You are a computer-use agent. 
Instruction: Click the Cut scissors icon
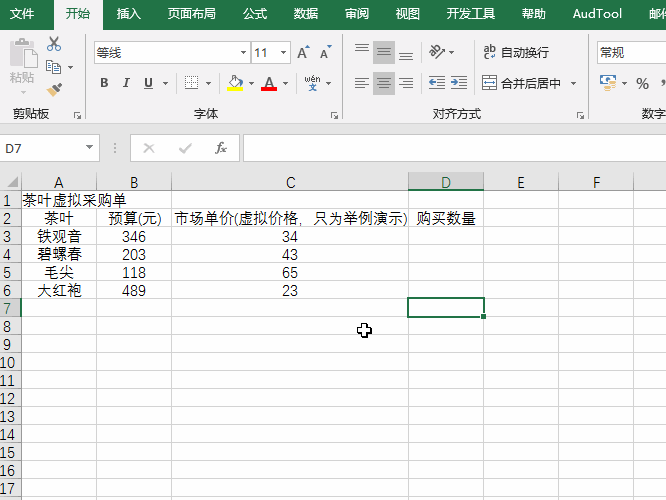[x=54, y=44]
